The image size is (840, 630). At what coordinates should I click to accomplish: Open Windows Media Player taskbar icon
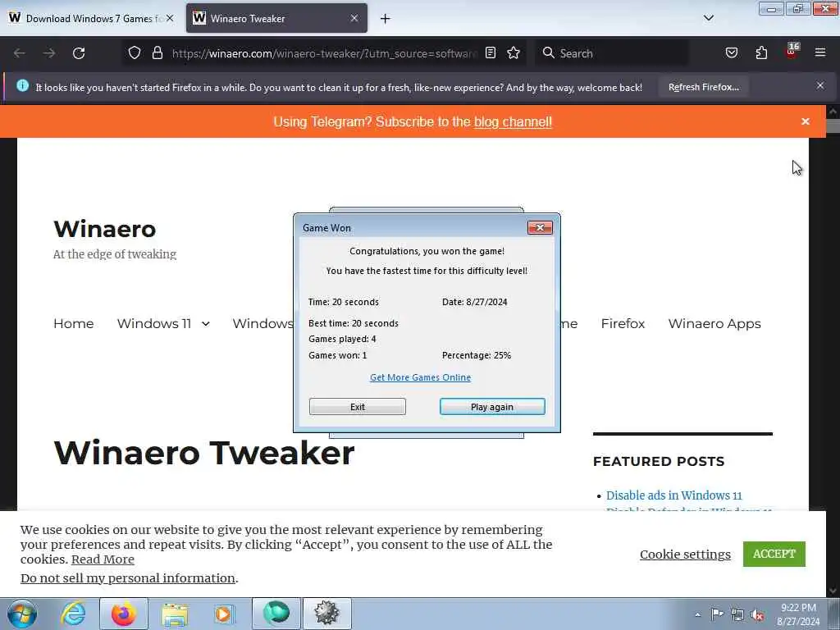point(224,614)
